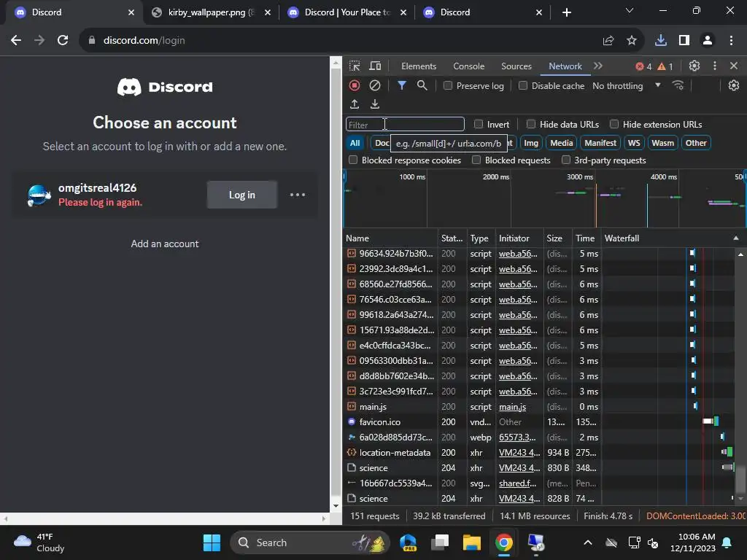Focus the network Filter input field
Viewport: 747px width, 560px height.
click(405, 124)
